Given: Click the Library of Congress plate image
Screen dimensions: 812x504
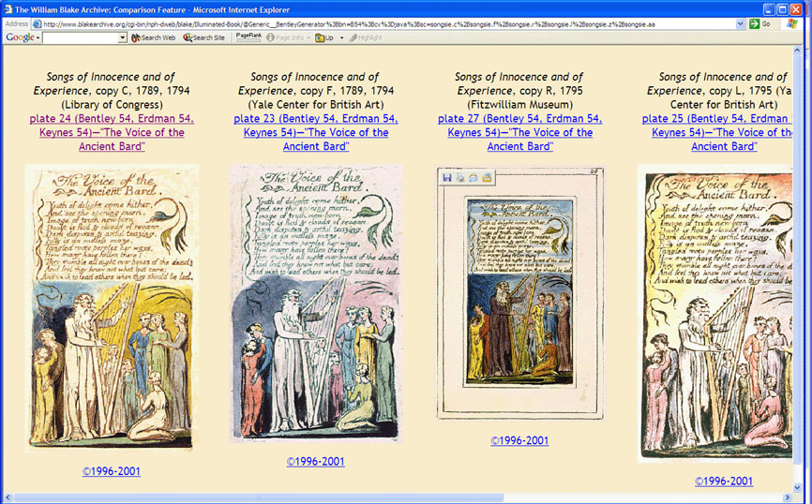Looking at the screenshot, I should [112, 308].
